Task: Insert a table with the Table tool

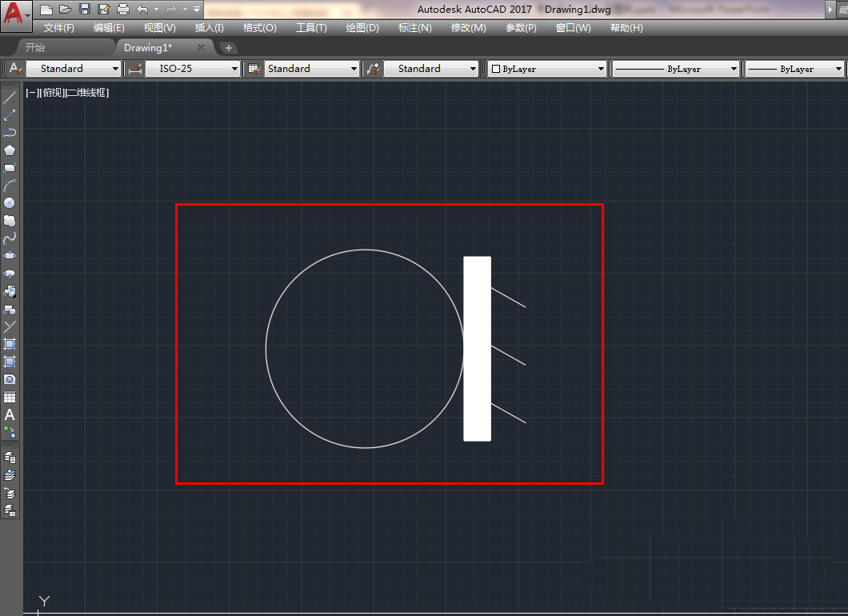Action: (10, 398)
